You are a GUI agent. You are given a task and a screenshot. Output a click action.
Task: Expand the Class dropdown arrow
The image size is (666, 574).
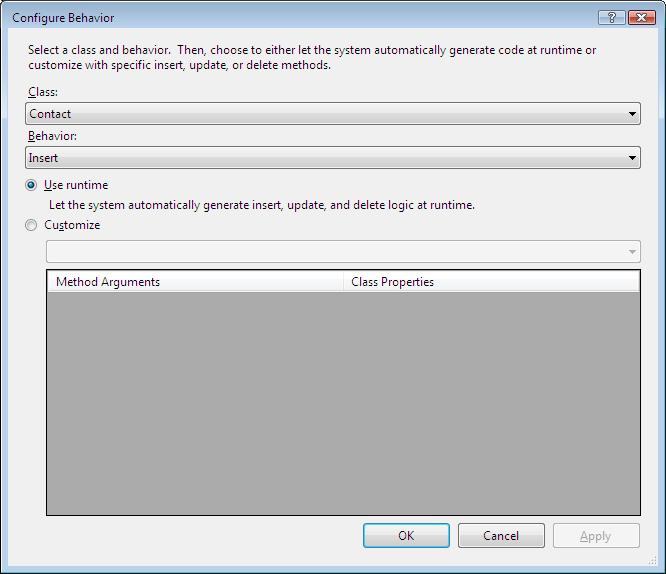632,114
